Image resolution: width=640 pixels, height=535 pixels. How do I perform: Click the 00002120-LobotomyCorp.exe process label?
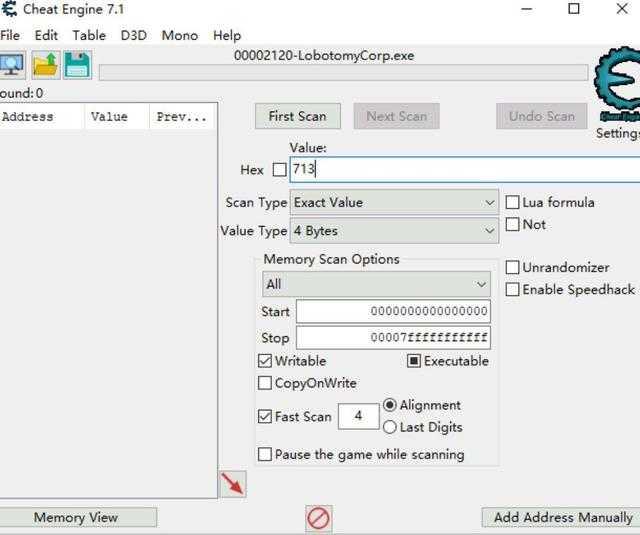coord(324,55)
